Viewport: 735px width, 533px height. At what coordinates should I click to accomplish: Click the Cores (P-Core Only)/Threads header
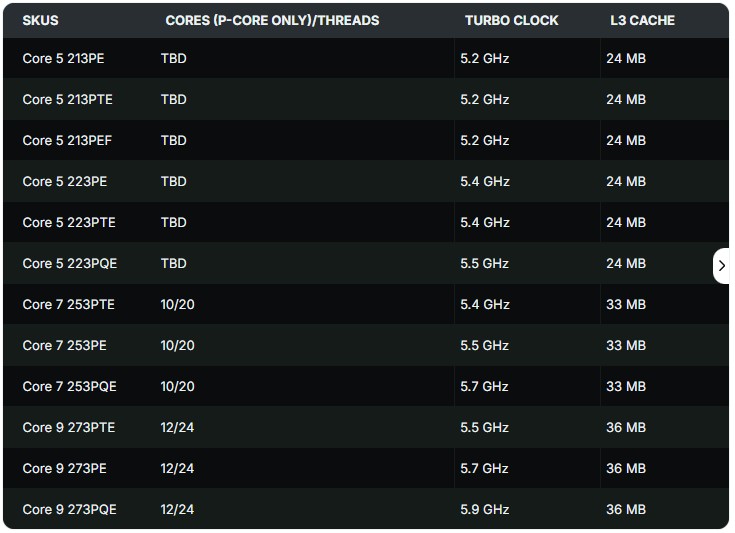click(272, 20)
